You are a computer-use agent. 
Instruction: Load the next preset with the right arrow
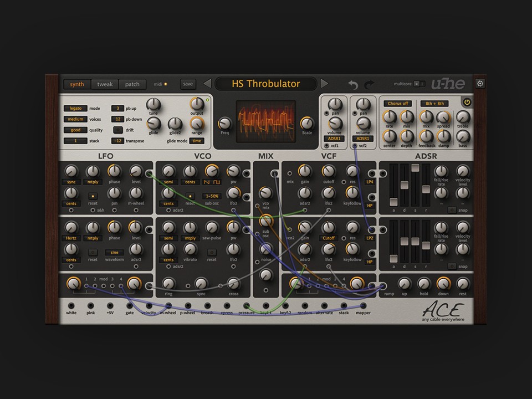click(324, 84)
